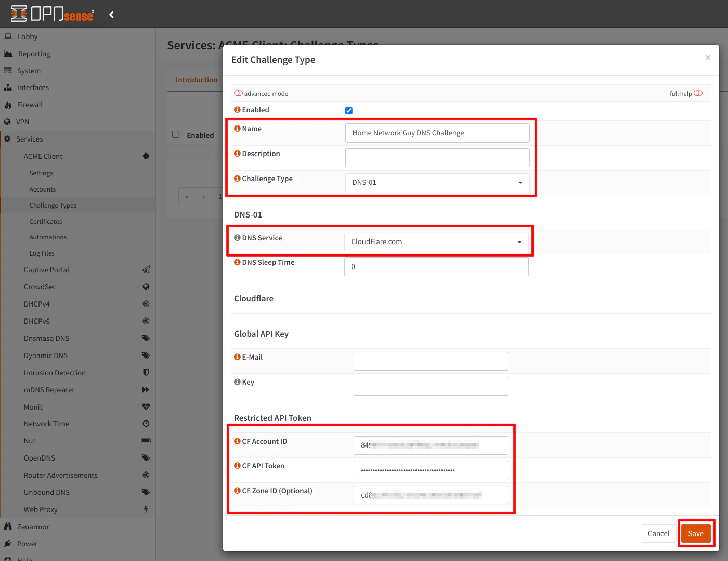728x561 pixels.
Task: Cancel the Edit Challenge Type dialog
Action: pos(658,533)
